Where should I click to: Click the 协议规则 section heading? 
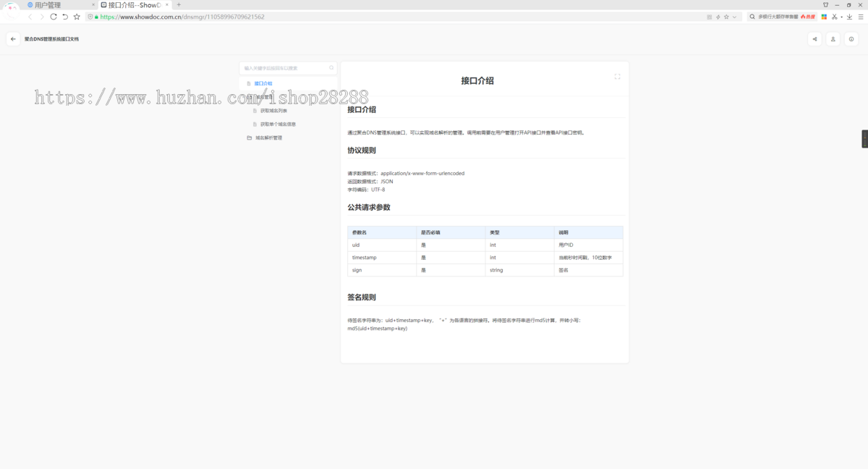pyautogui.click(x=362, y=151)
